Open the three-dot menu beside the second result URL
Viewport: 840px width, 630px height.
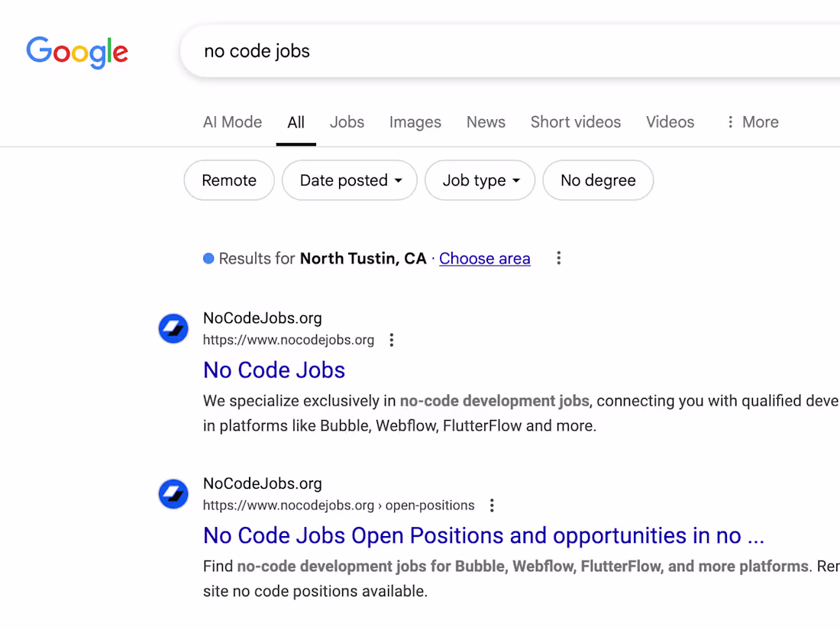(x=492, y=505)
